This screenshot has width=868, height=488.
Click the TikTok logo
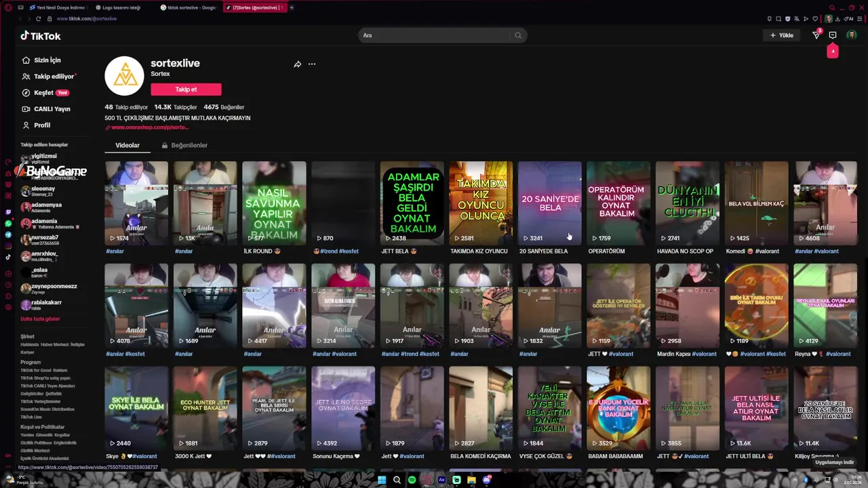click(41, 36)
